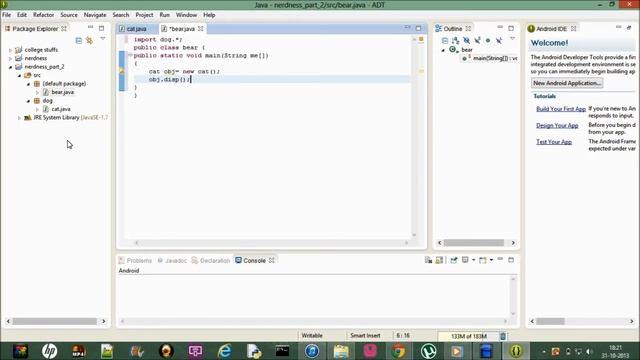Close the Android IDE tab
The image size is (640, 360).
click(x=573, y=29)
